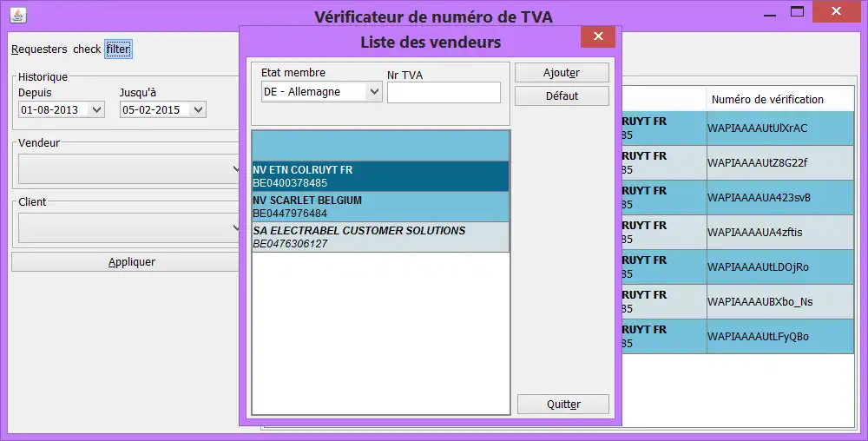Click the Défaut button

coord(562,95)
